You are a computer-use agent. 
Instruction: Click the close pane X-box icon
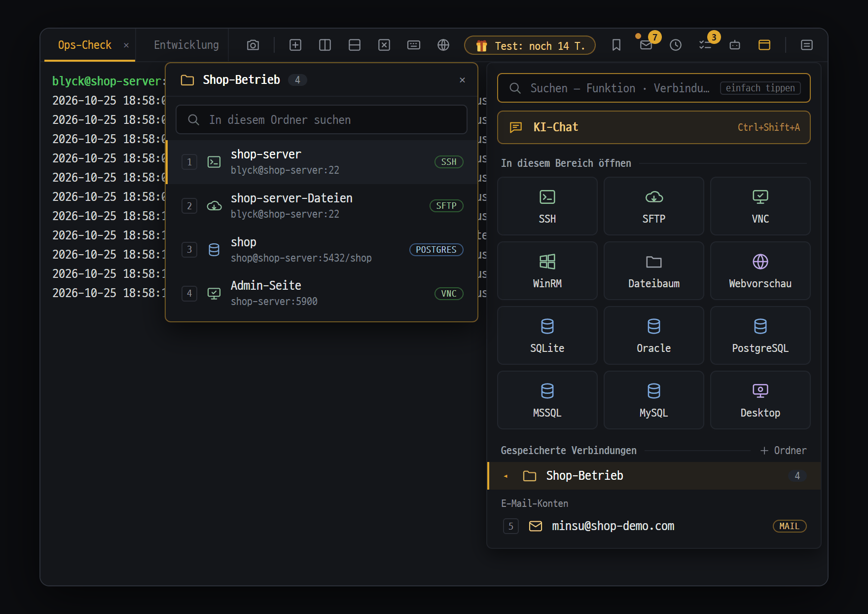(384, 45)
